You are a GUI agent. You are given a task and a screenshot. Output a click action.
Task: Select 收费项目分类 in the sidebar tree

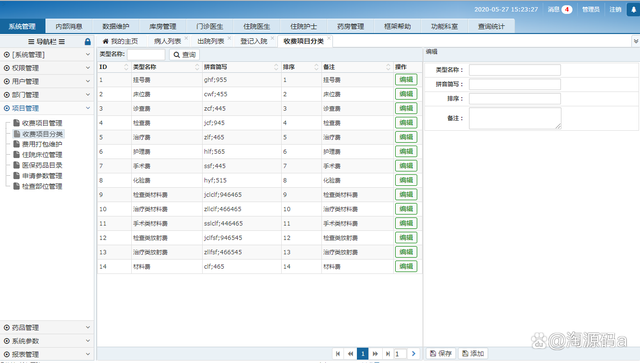42,134
